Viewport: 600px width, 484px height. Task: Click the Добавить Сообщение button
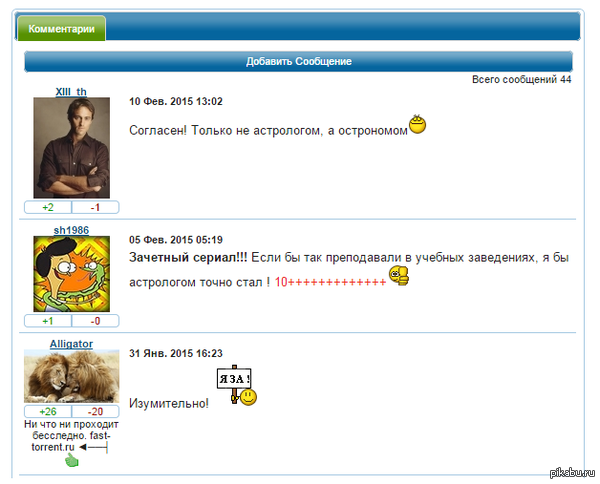tap(298, 61)
